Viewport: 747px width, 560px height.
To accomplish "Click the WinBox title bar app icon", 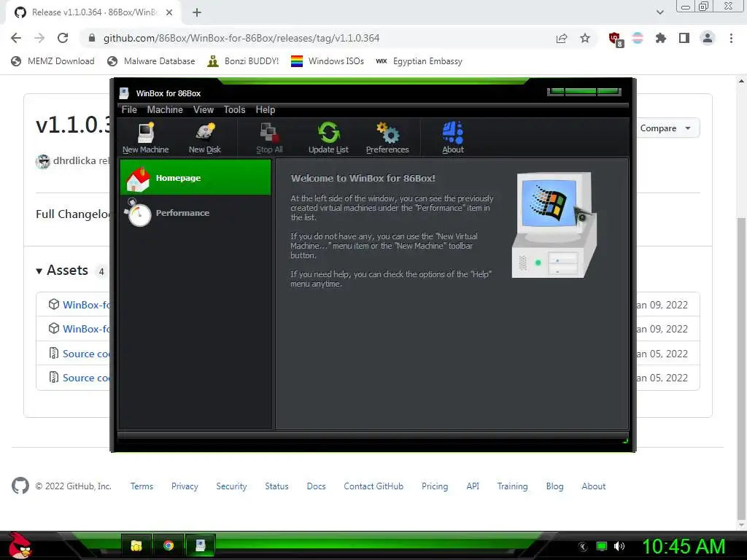I will (x=124, y=93).
